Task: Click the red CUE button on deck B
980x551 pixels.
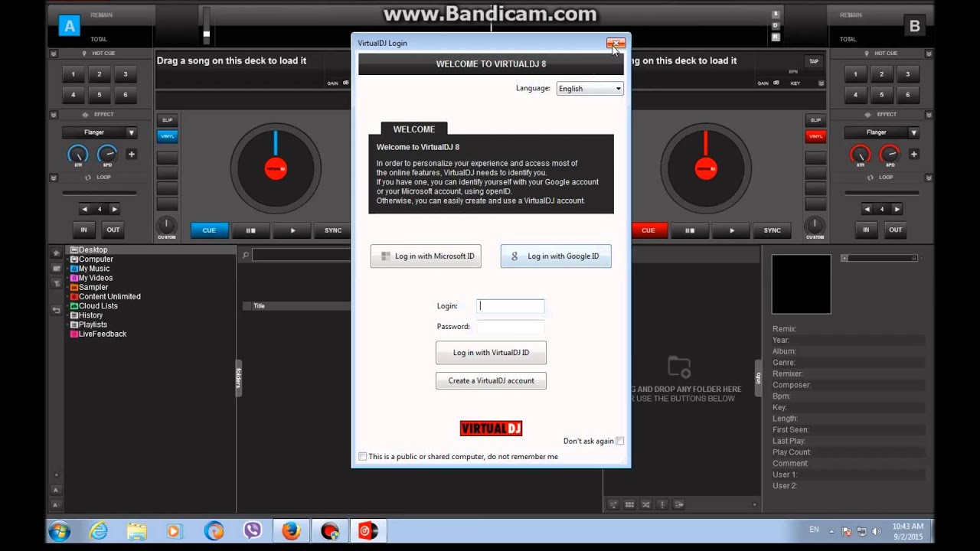Action: (x=648, y=230)
